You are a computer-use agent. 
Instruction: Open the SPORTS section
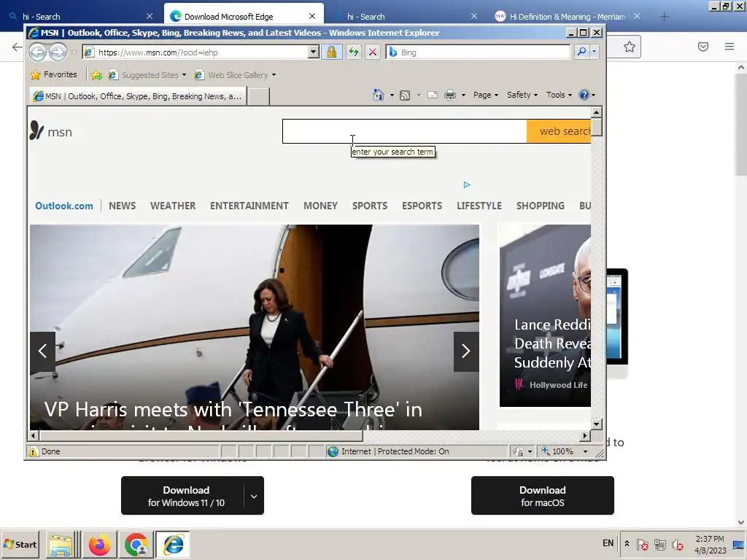(370, 206)
